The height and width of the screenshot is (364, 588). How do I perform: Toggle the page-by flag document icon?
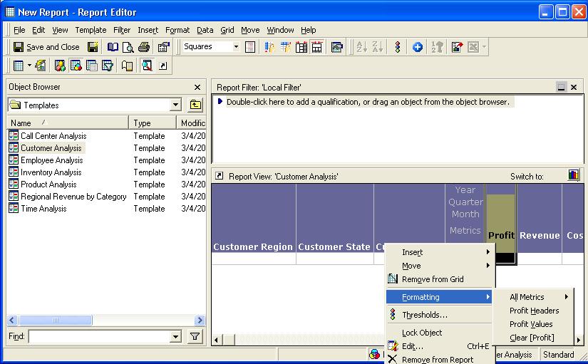point(127,66)
